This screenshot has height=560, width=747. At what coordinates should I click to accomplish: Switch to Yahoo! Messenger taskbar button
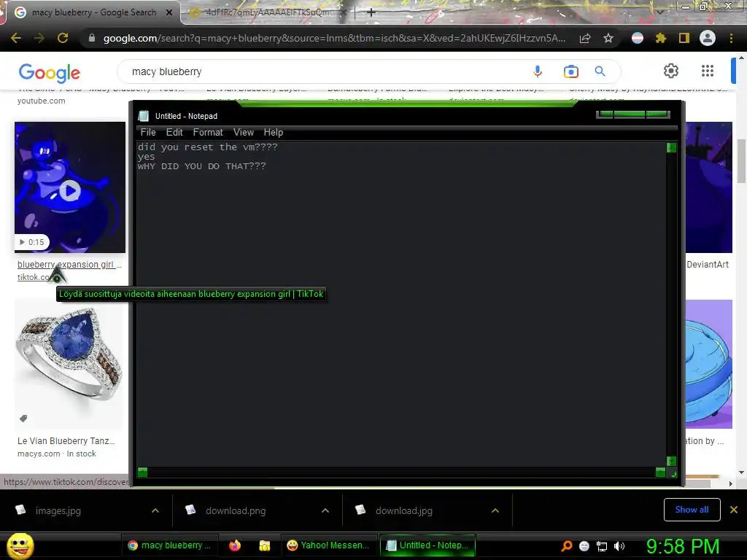pos(328,545)
